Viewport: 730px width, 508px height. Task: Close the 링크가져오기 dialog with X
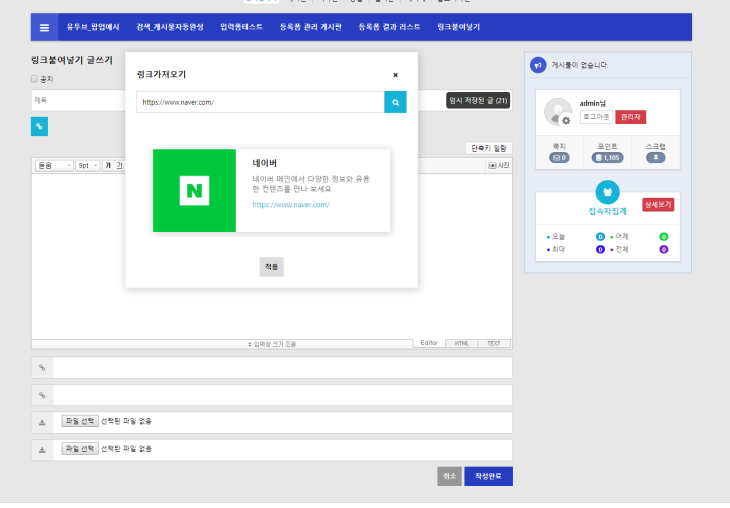[395, 75]
